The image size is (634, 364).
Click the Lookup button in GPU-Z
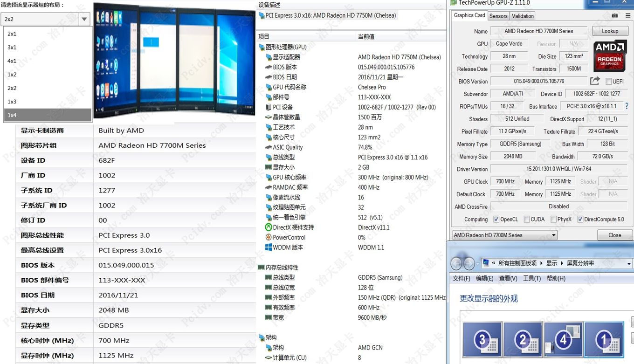coord(610,31)
